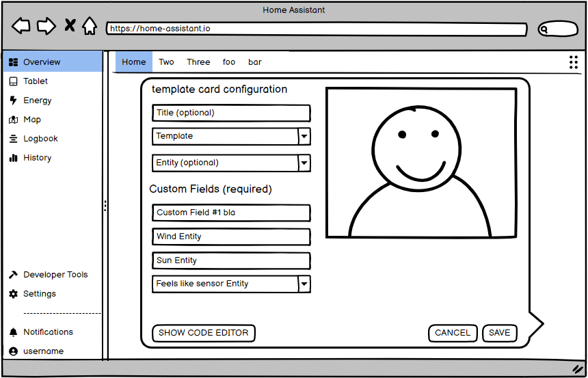Screen dimensions: 588x378
Task: Click the Feels like sensor Entity combo field
Action: [231, 284]
